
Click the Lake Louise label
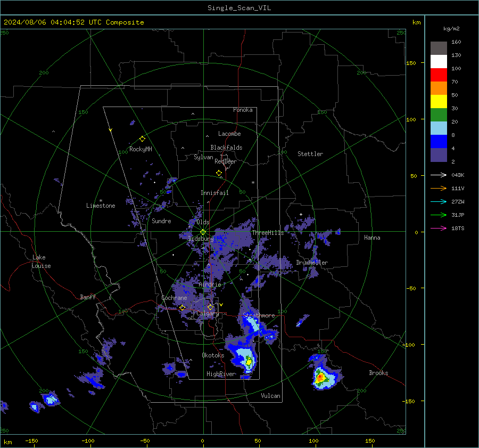pos(41,262)
